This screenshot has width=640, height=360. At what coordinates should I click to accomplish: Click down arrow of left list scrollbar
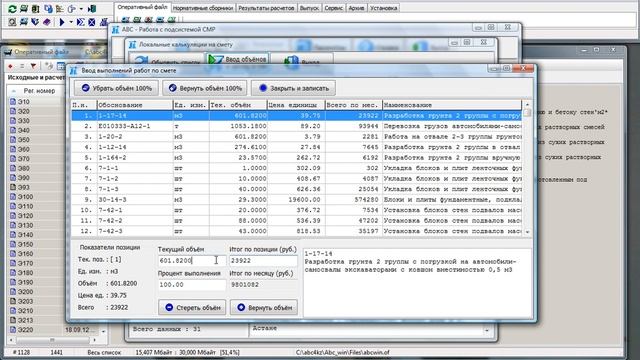(103, 331)
